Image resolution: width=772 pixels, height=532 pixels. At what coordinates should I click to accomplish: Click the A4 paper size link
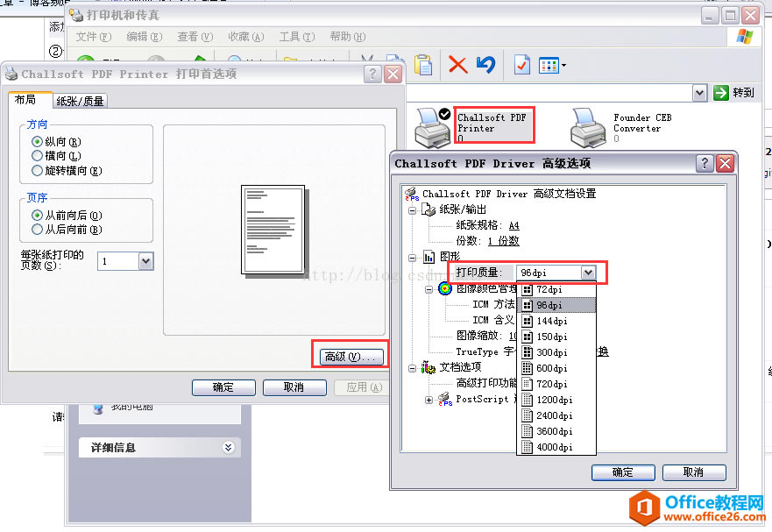[514, 225]
